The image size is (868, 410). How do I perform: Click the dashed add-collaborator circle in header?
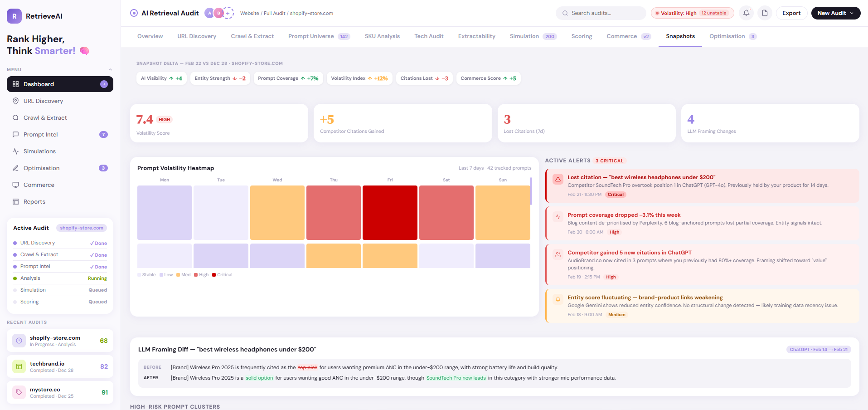229,13
